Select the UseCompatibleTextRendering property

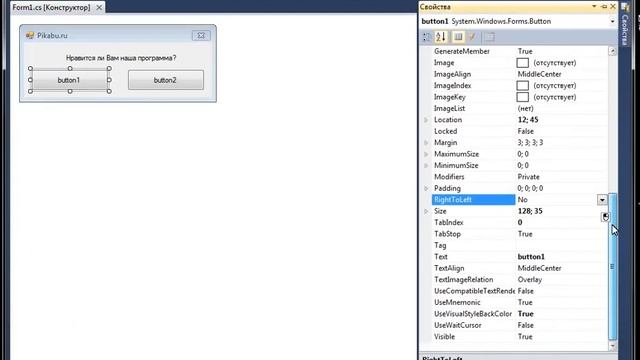[520, 291]
